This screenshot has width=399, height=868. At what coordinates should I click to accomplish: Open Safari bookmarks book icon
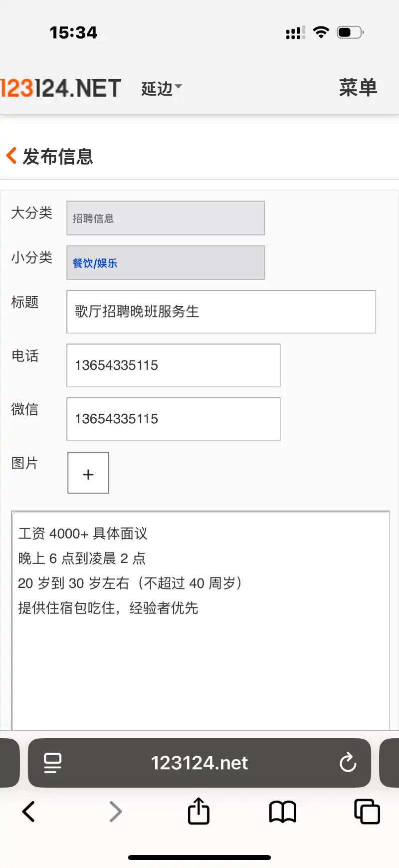(283, 812)
